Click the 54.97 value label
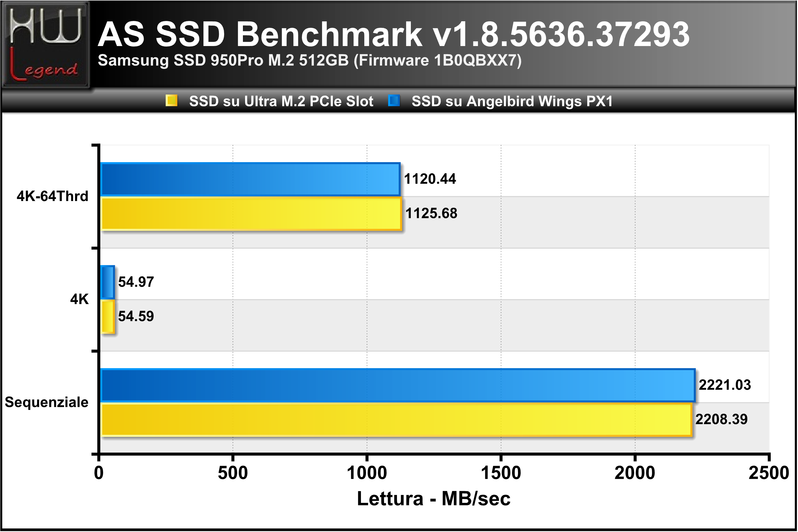 [136, 282]
